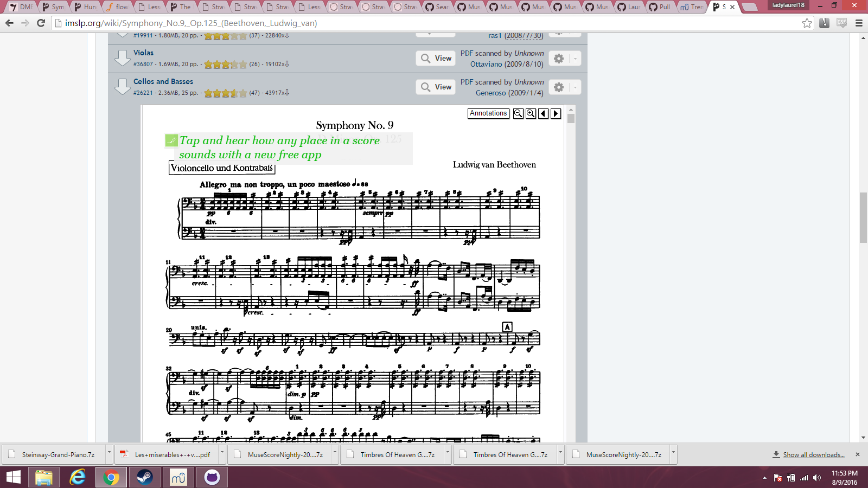Viewport: 868px width, 488px height.
Task: Switch to the DME browser tab
Action: tap(21, 7)
